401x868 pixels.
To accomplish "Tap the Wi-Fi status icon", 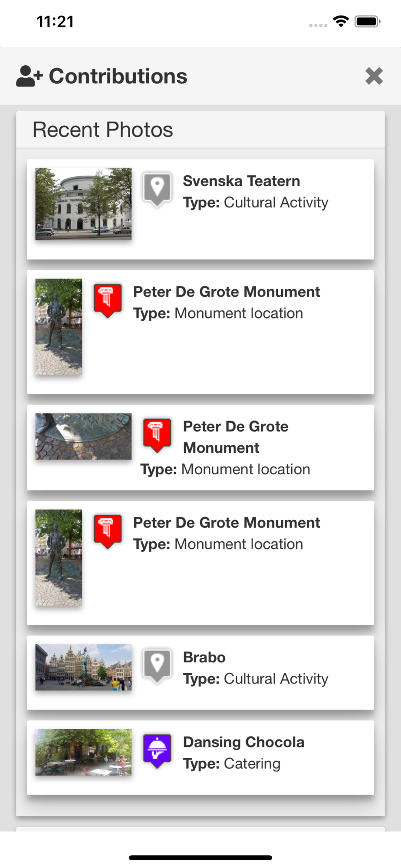I will 341,21.
